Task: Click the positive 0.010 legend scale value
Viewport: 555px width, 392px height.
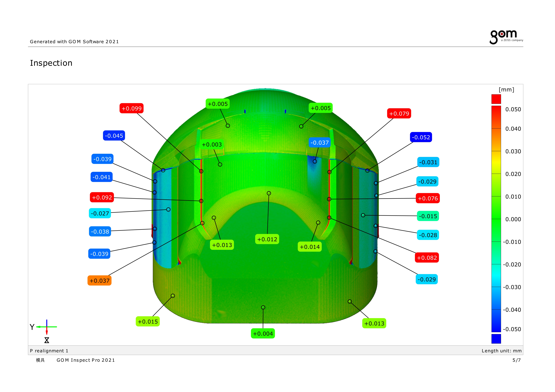Action: pyautogui.click(x=513, y=197)
